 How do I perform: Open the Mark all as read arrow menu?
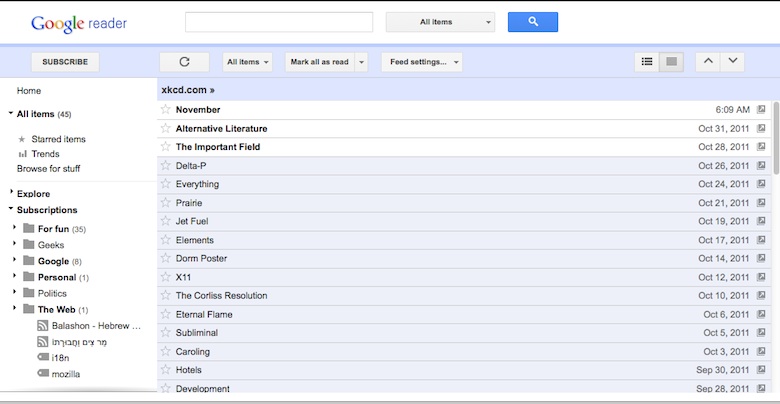point(362,62)
